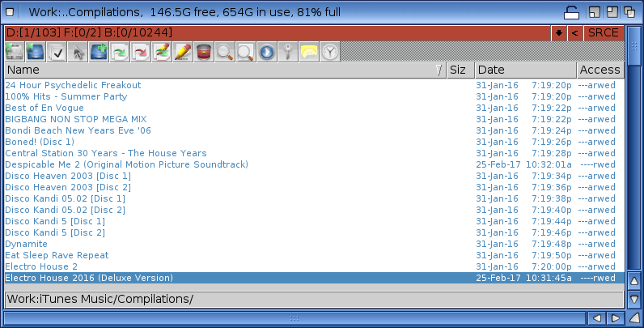The width and height of the screenshot is (644, 328).
Task: Move selected entries using the red arrow icon
Action: [x=141, y=52]
